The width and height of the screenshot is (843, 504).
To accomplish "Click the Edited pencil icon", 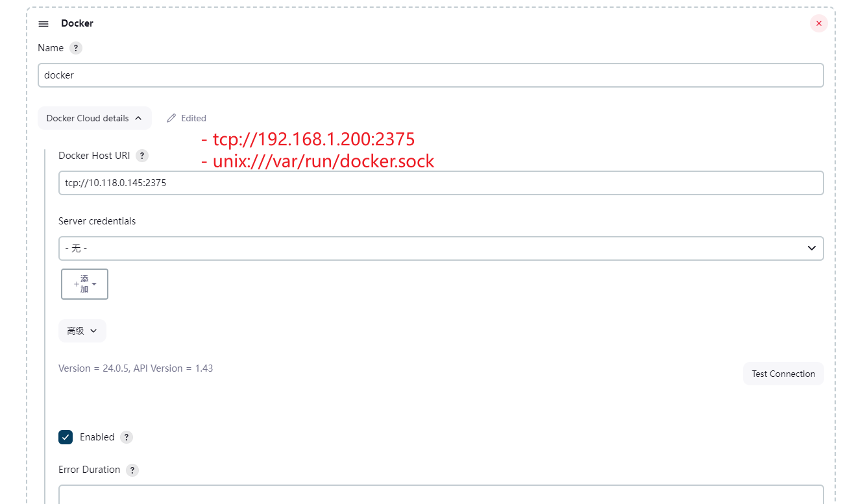I will 171,118.
